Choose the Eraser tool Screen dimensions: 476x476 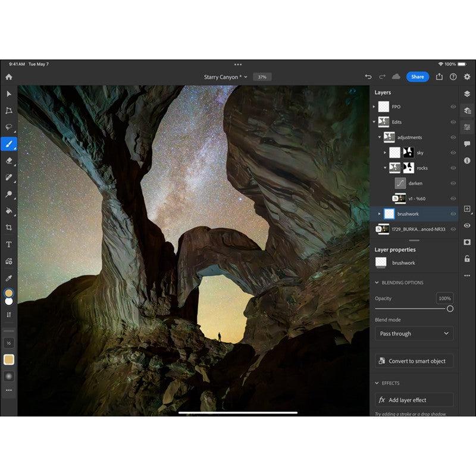click(9, 161)
